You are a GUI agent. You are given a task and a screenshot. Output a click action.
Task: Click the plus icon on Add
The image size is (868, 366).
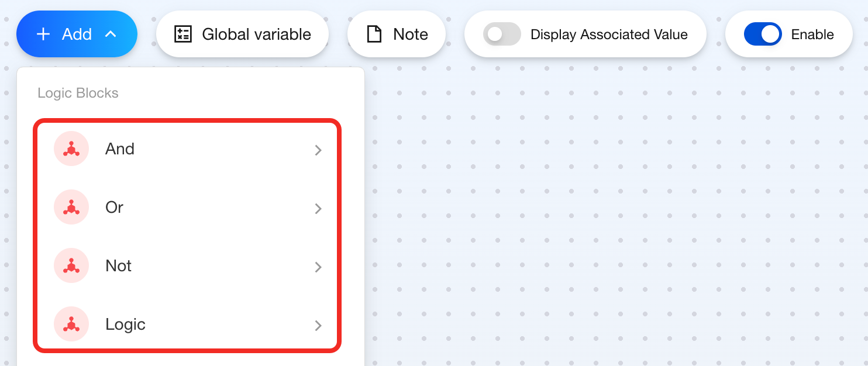[43, 34]
